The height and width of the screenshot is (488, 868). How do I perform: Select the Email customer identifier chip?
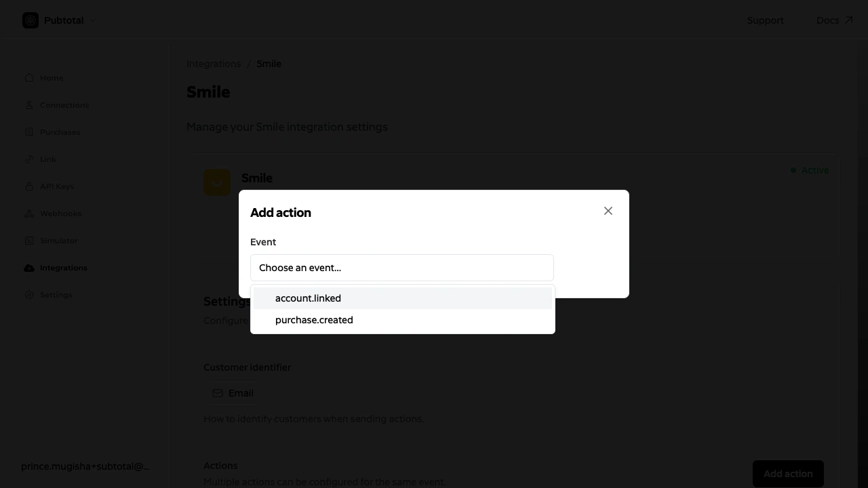(233, 393)
